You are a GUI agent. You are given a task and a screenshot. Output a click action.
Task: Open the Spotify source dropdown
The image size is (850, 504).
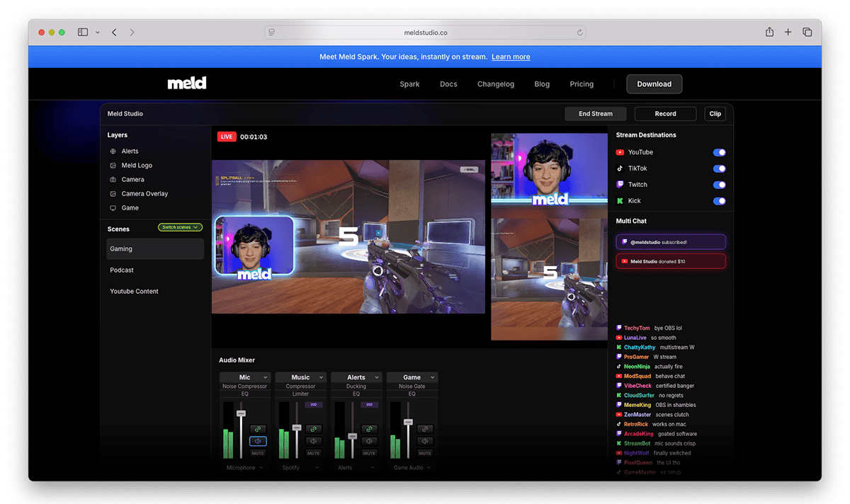pyautogui.click(x=300, y=468)
